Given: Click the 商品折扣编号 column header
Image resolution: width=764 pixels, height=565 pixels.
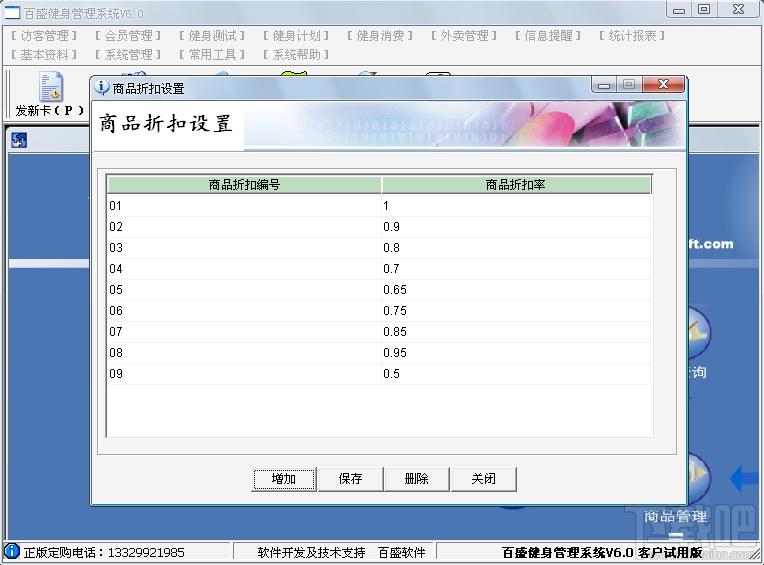Looking at the screenshot, I should point(244,185).
